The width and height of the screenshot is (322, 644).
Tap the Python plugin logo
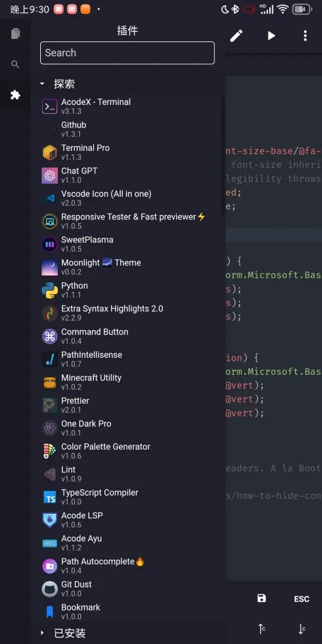50,291
